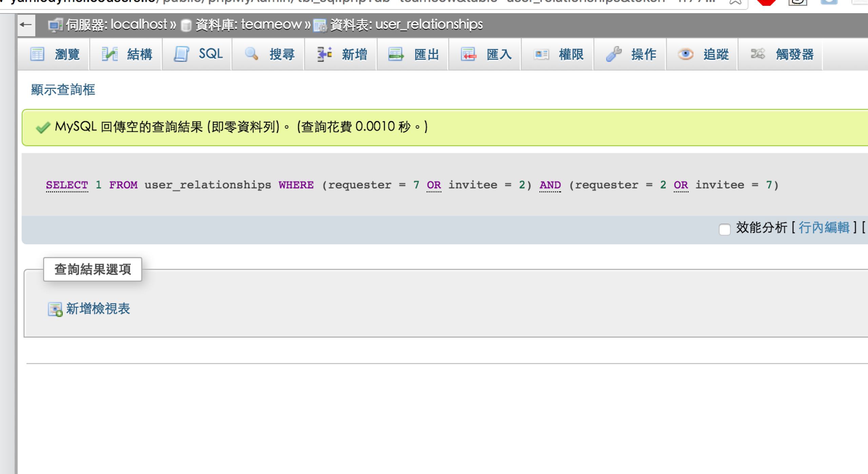The width and height of the screenshot is (868, 474).
Task: Click the server localhost breadcrumb icon
Action: (x=55, y=25)
